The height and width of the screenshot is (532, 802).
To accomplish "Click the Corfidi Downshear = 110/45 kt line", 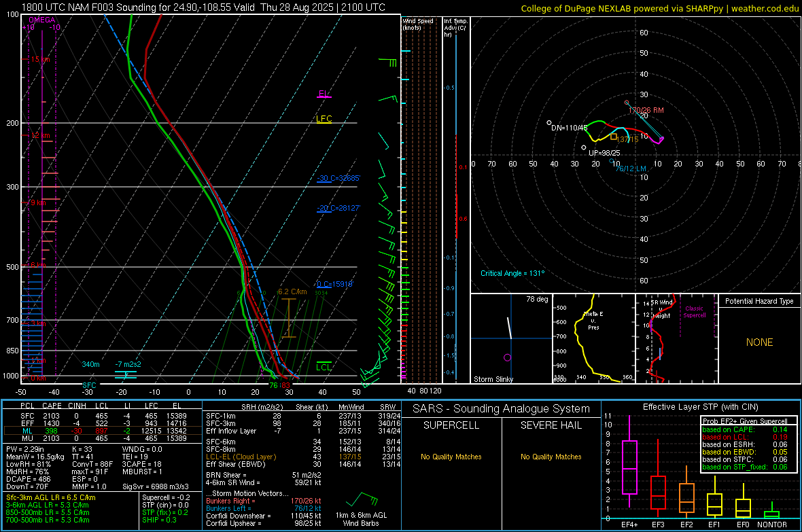I will coord(264,516).
